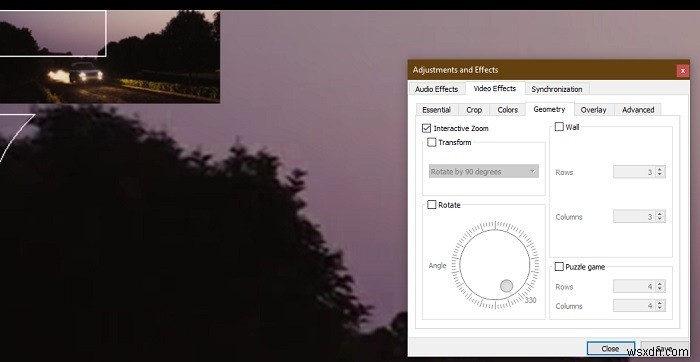Click the interactive zoom preview thumbnail
700x362 pixels.
click(x=110, y=57)
